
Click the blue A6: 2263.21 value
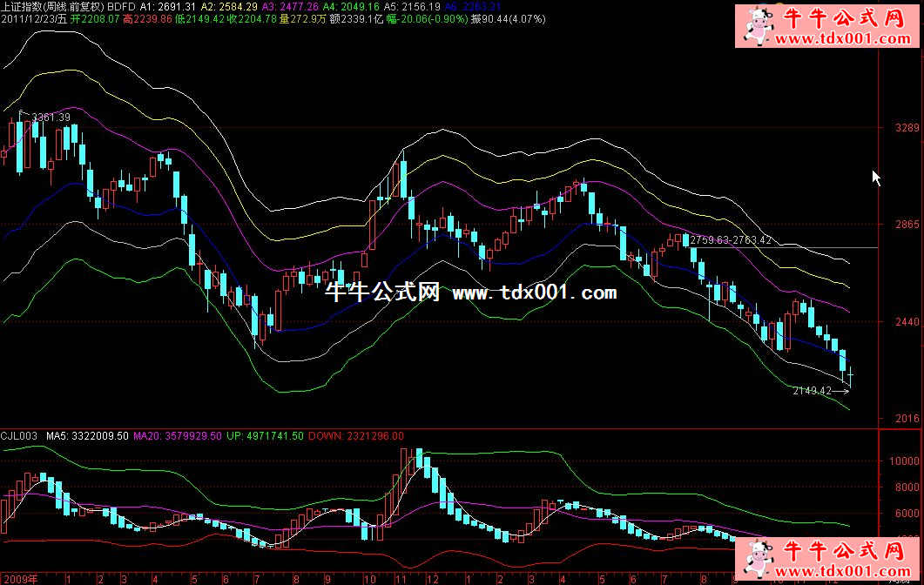473,7
